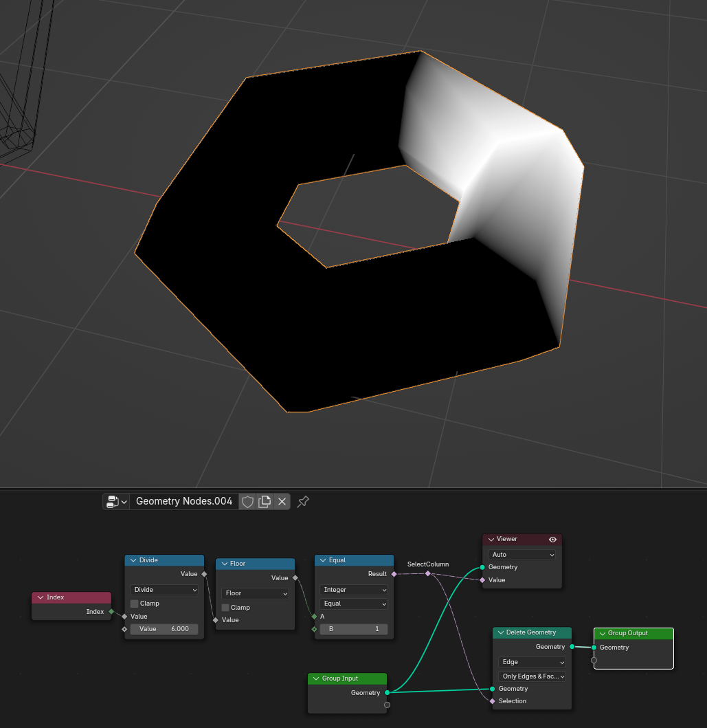Toggle fake user shield icon
Viewport: 707px width, 728px height.
(248, 501)
